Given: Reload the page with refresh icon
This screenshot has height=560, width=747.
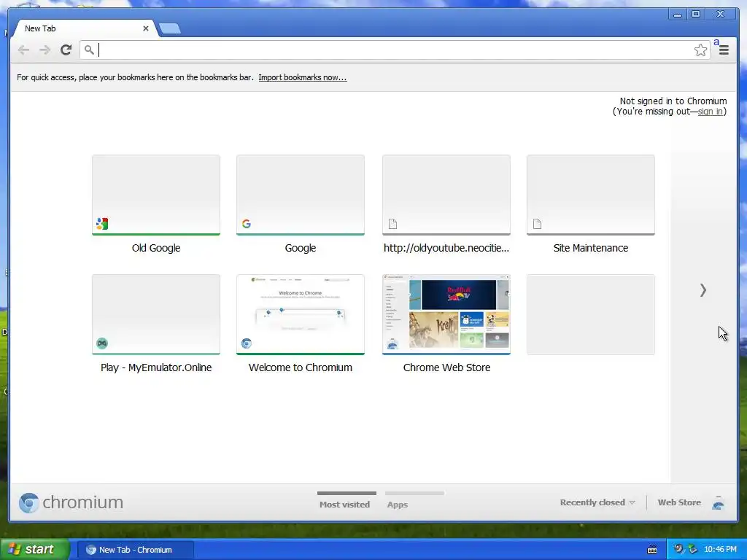Looking at the screenshot, I should pos(66,50).
